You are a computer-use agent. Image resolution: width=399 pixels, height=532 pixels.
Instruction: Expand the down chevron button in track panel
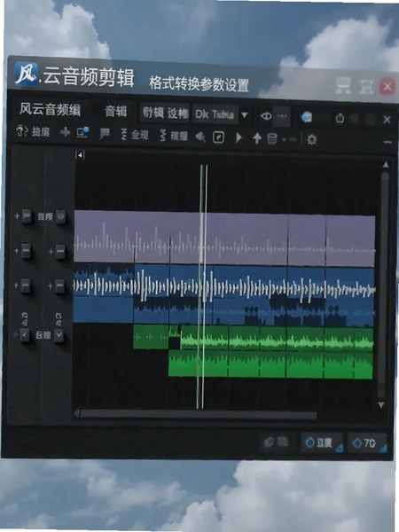59,335
